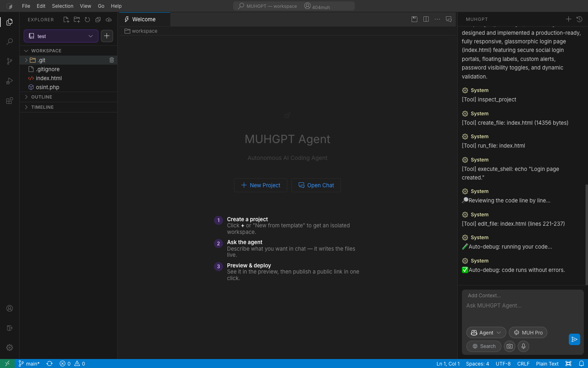Open notifications bell in status bar

(581, 364)
